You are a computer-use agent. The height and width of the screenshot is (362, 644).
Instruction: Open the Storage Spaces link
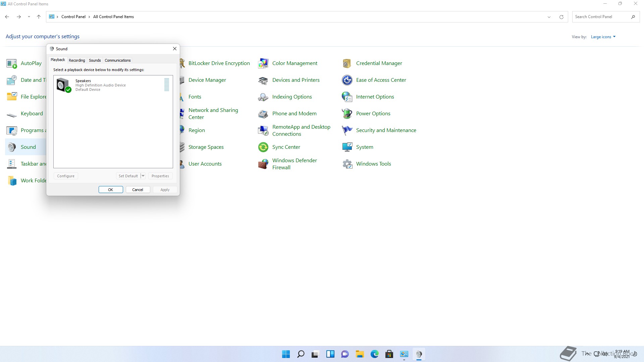(x=206, y=147)
